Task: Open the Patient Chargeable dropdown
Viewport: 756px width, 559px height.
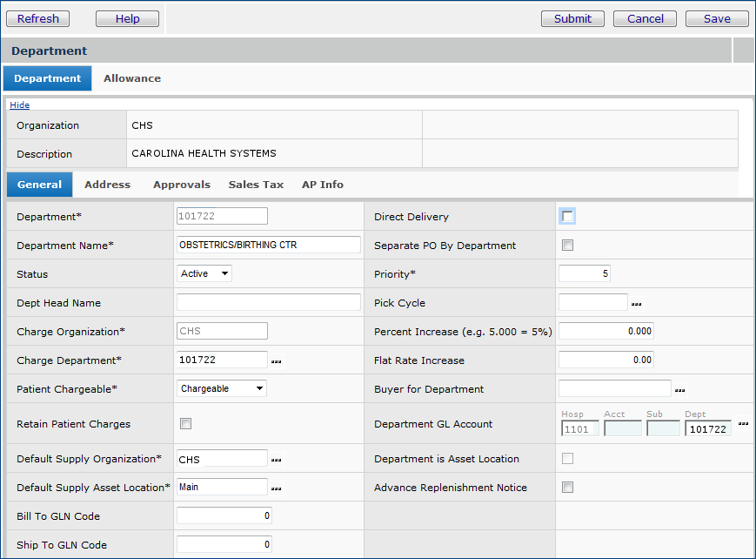Action: click(x=222, y=389)
